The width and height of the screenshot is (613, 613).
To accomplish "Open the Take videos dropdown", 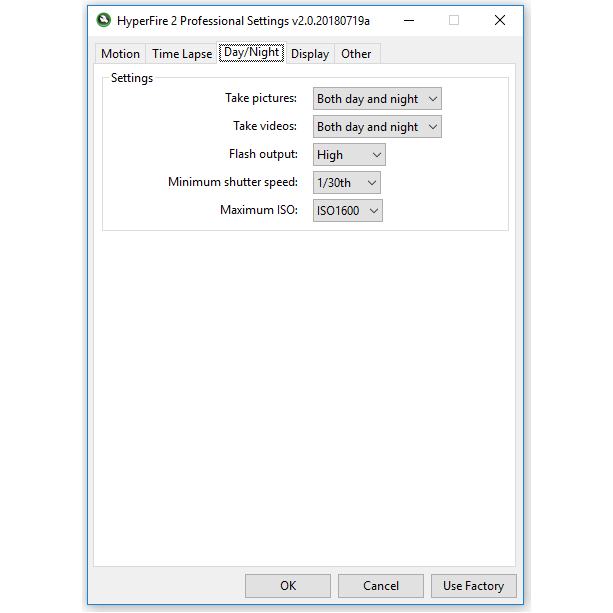I will (x=377, y=127).
